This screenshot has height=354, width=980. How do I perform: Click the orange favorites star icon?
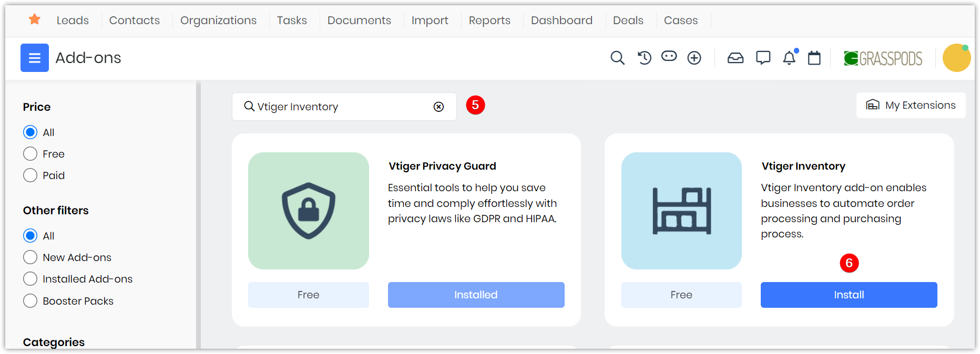tap(35, 19)
